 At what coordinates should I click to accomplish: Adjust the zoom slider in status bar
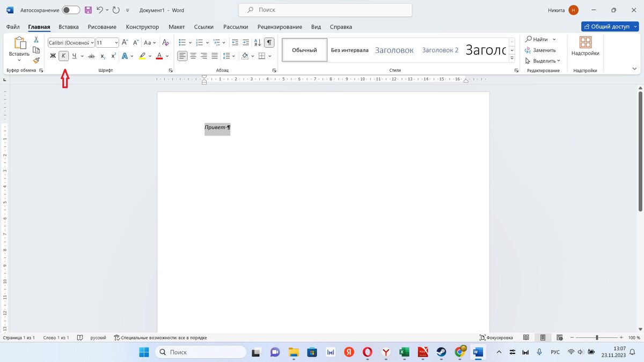597,337
